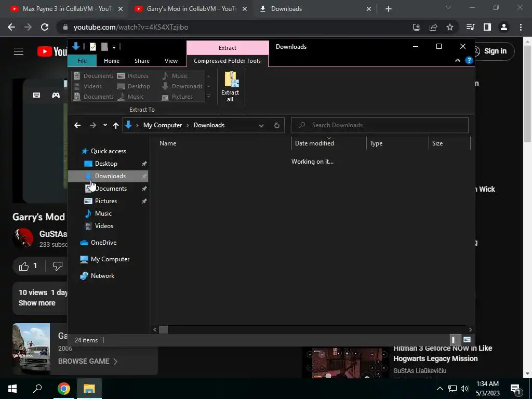The image size is (532, 399).
Task: Click Show more in video description
Action: coord(37,303)
